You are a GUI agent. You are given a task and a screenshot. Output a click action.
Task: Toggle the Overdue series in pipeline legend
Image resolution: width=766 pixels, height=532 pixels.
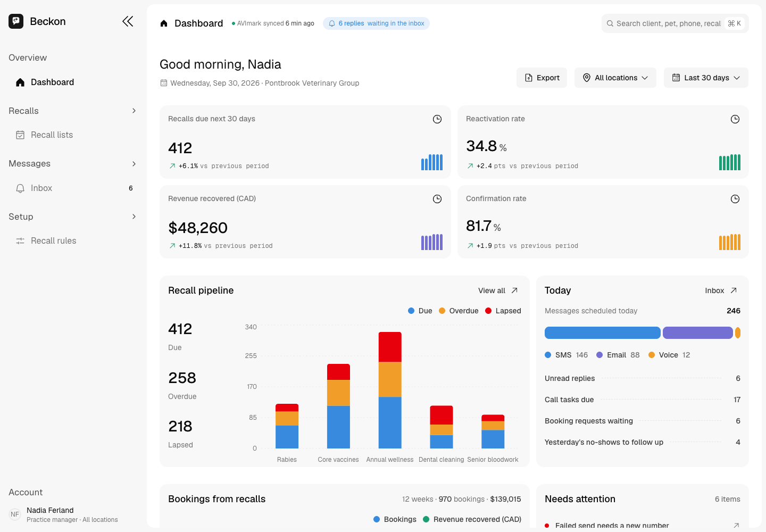(459, 311)
